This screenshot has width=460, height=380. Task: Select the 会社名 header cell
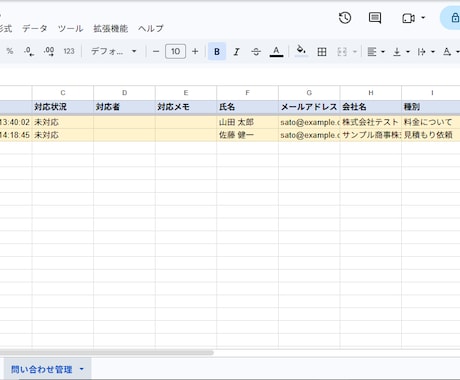click(371, 107)
